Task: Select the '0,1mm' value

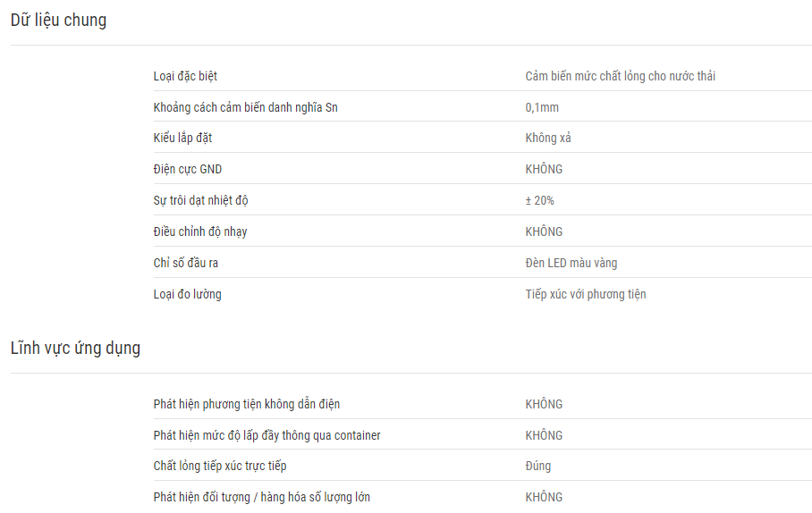Action: click(x=542, y=107)
